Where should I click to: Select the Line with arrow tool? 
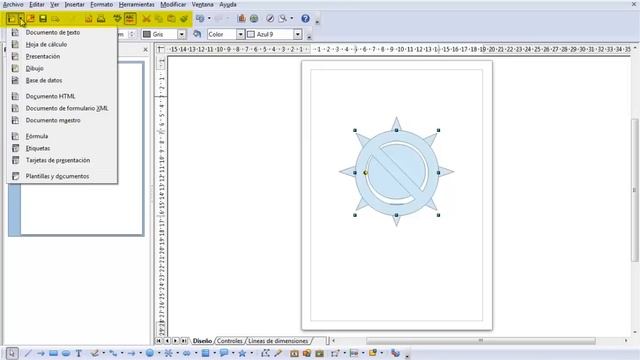click(40, 353)
